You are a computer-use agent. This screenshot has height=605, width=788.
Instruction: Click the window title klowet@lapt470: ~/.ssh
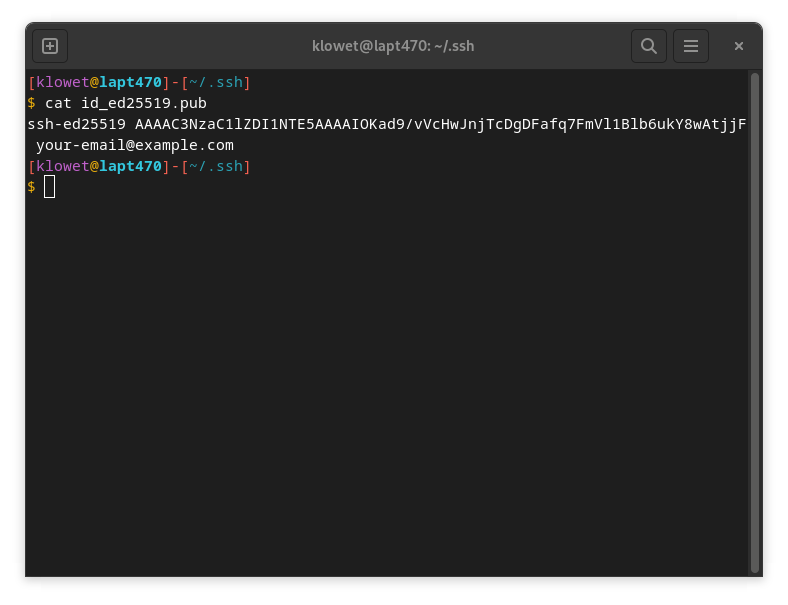click(393, 46)
